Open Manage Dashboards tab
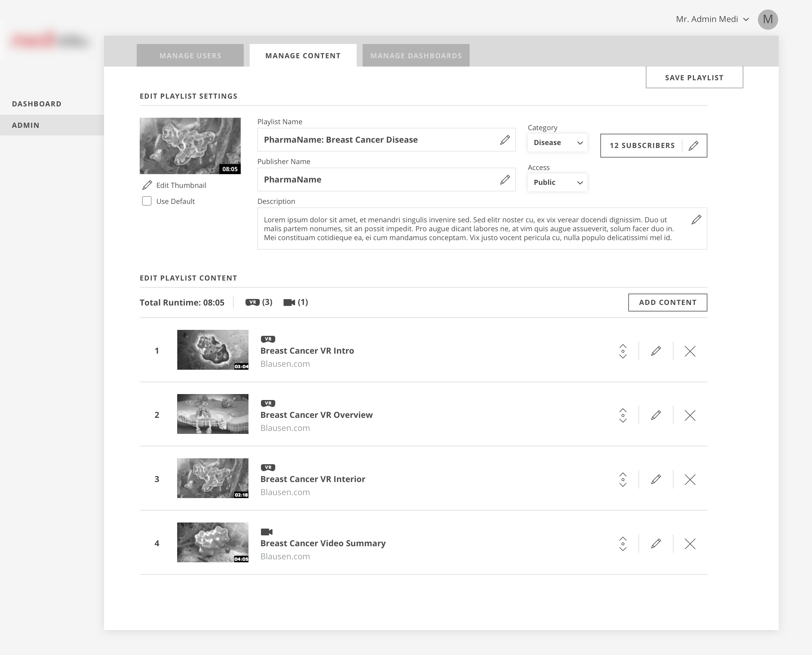Image resolution: width=812 pixels, height=655 pixels. click(x=416, y=56)
